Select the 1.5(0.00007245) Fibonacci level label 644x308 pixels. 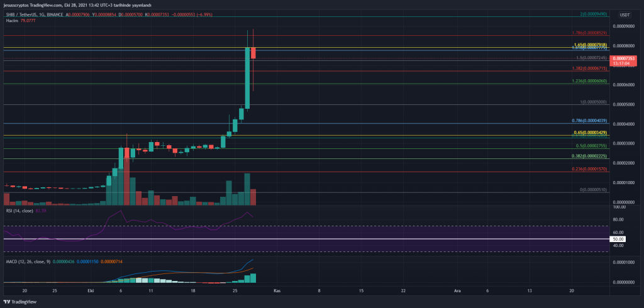tap(592, 58)
